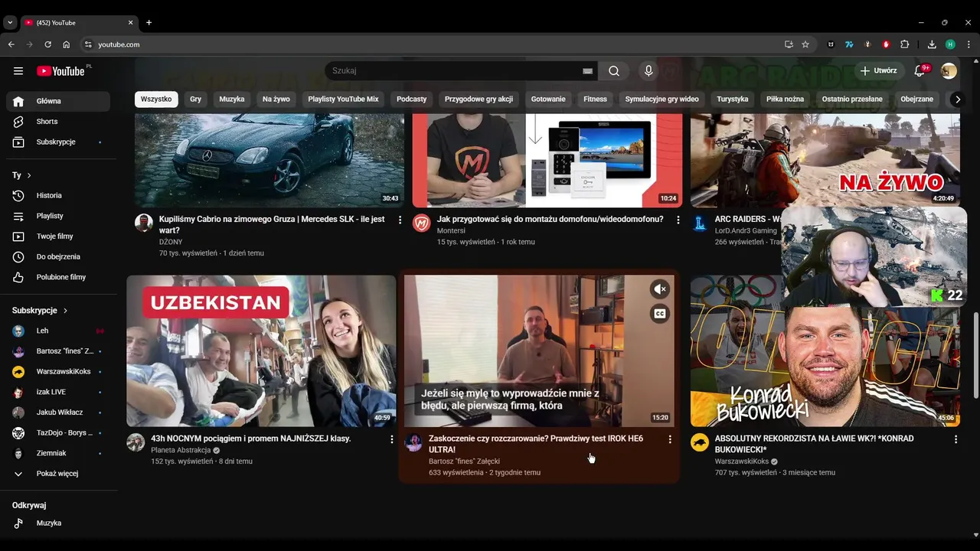Open Chrome downloads icon
The width and height of the screenshot is (980, 551).
(x=932, y=44)
